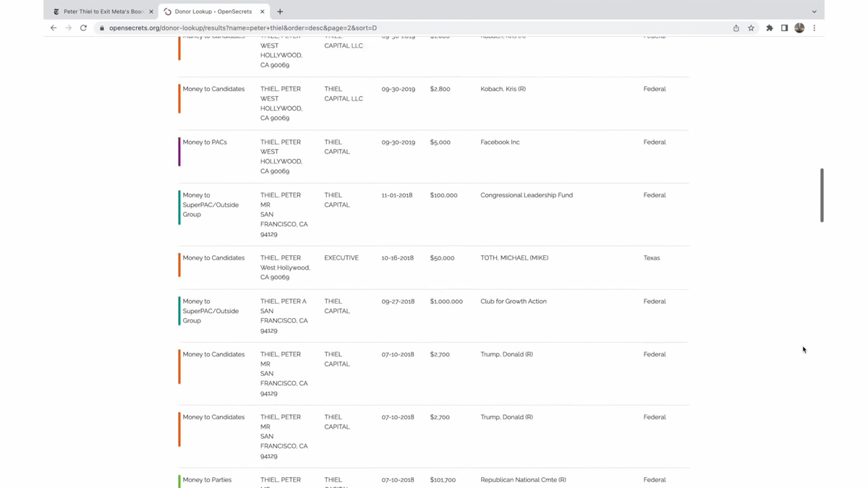The width and height of the screenshot is (868, 488).
Task: Open recipient Facebook Inc
Action: click(500, 142)
